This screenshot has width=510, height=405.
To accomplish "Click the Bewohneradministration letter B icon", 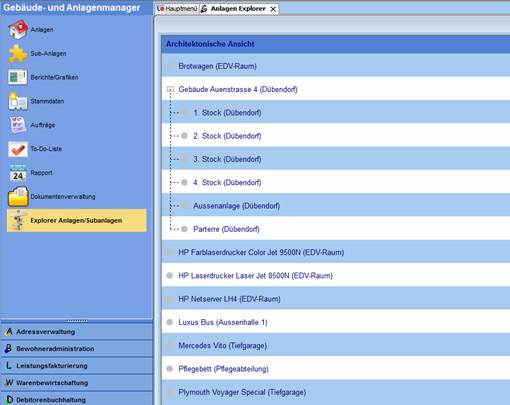I will 8,349.
